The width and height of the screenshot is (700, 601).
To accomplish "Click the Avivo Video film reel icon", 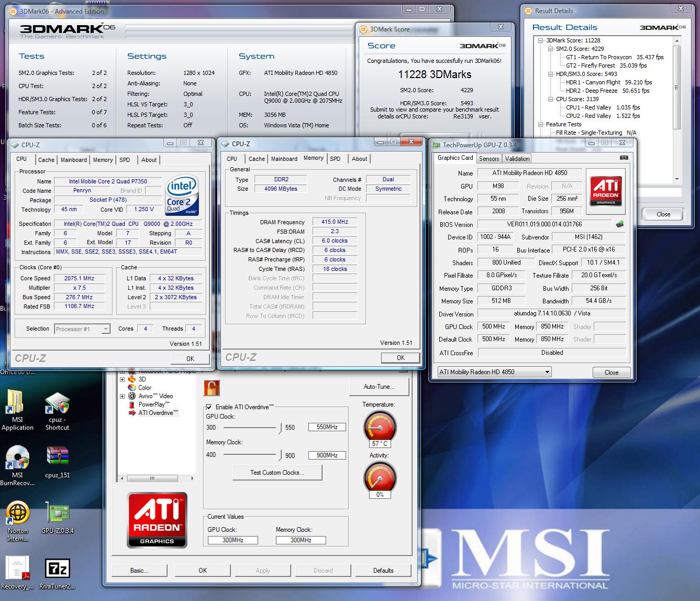I will (x=132, y=396).
